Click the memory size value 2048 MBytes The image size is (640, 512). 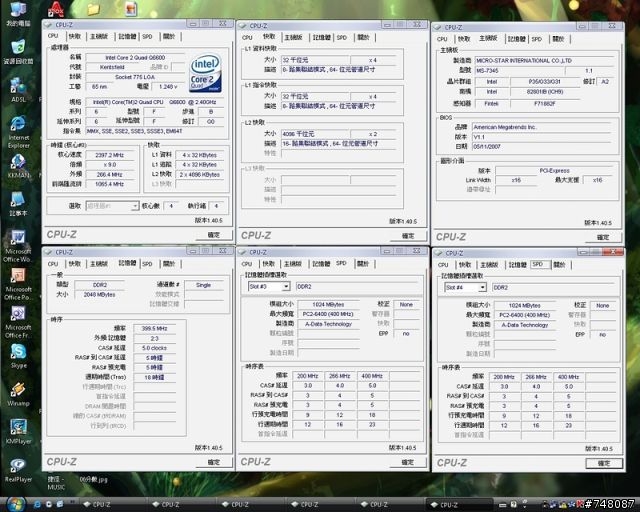[x=100, y=294]
